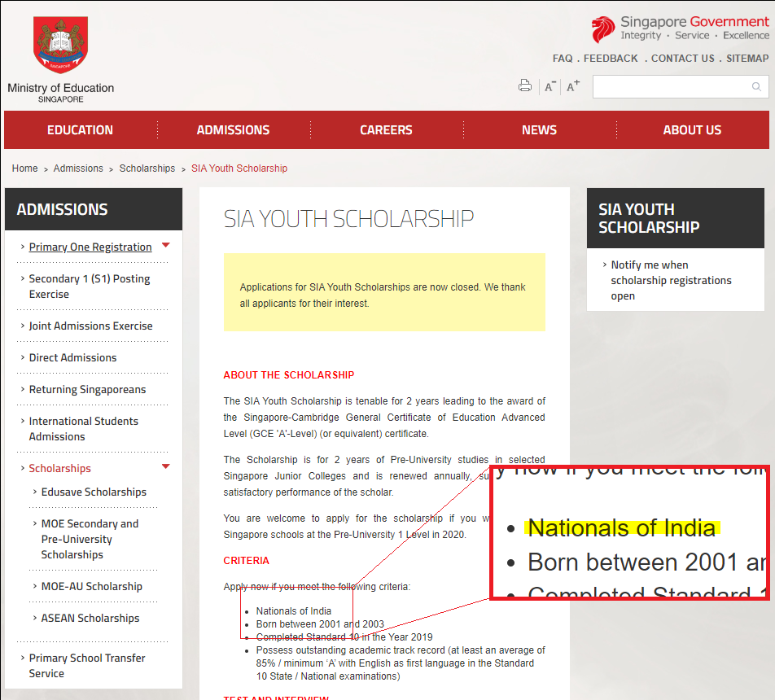Open the EDUCATION menu
The image size is (775, 700).
[80, 130]
